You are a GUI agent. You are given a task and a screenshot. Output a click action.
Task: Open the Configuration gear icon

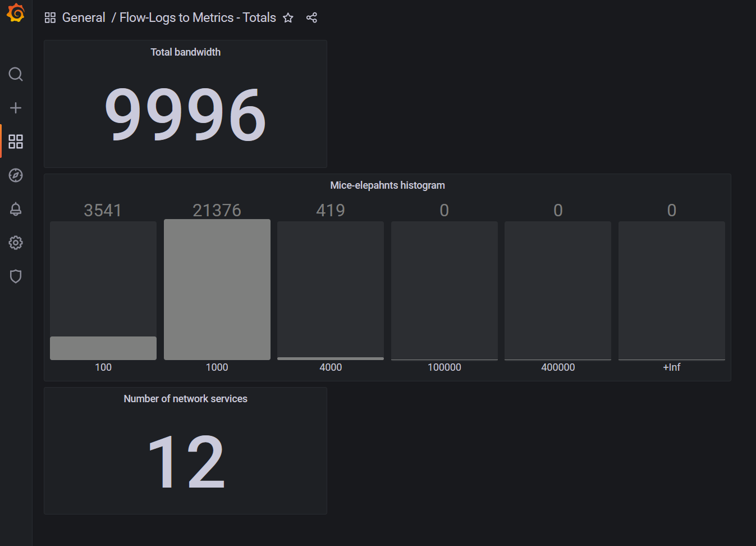pos(16,243)
